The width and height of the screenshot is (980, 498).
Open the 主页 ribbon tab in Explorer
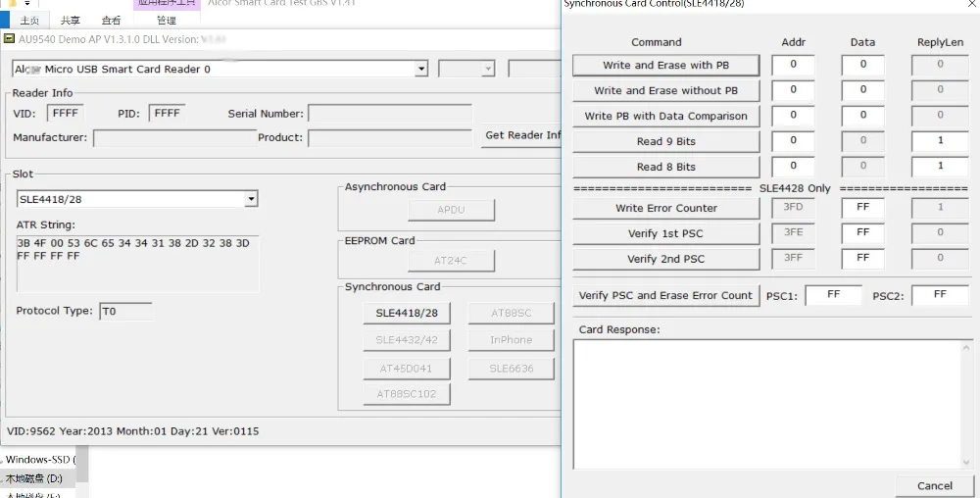point(29,21)
